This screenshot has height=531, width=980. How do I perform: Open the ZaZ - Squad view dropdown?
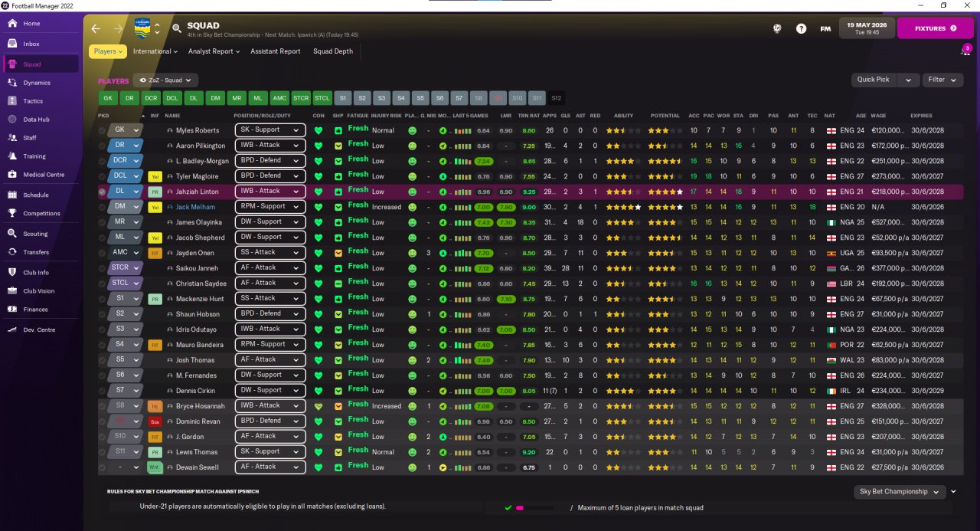coord(165,80)
